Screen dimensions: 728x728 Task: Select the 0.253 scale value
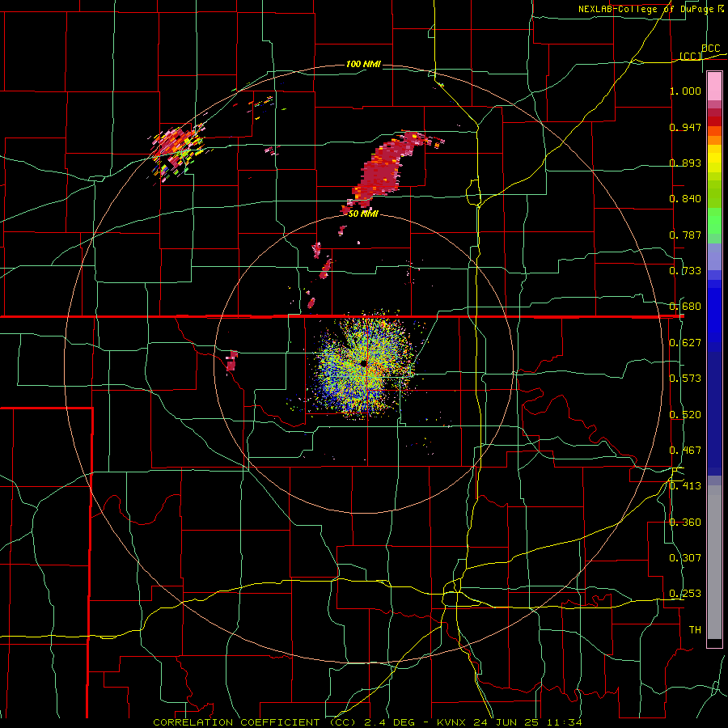pos(685,594)
